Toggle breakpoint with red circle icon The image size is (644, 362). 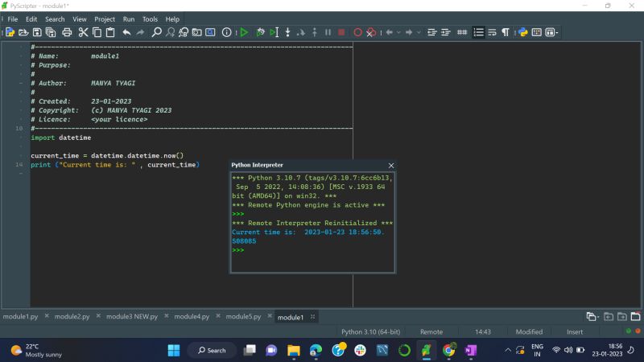click(357, 32)
